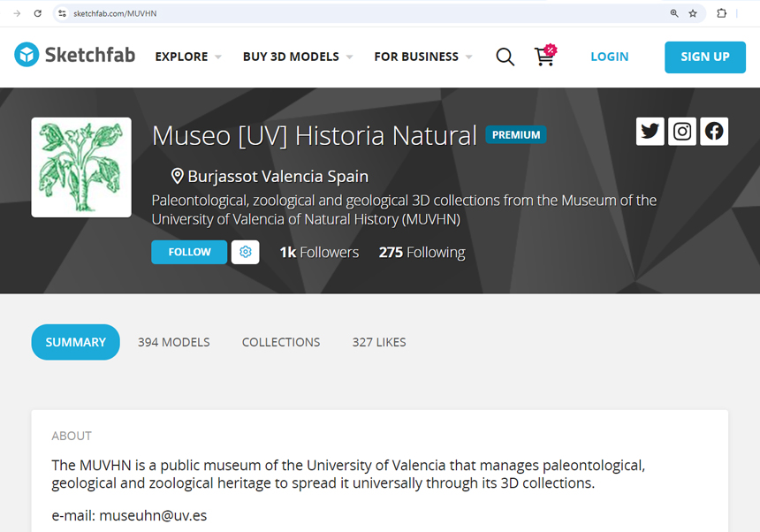Open browser extensions puzzle icon
Image resolution: width=760 pixels, height=532 pixels.
coord(722,13)
